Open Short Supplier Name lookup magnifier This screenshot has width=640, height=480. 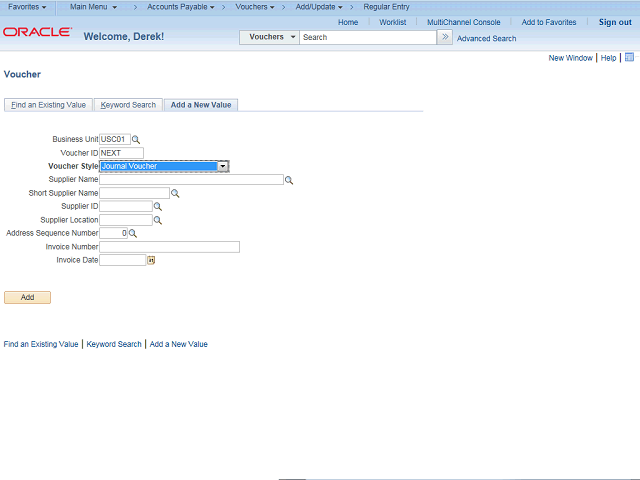click(x=175, y=193)
